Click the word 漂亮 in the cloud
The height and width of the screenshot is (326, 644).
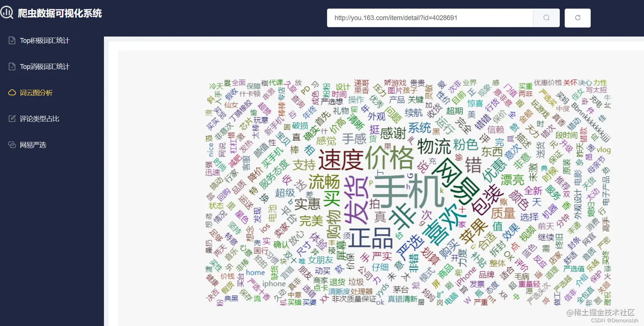pos(512,179)
